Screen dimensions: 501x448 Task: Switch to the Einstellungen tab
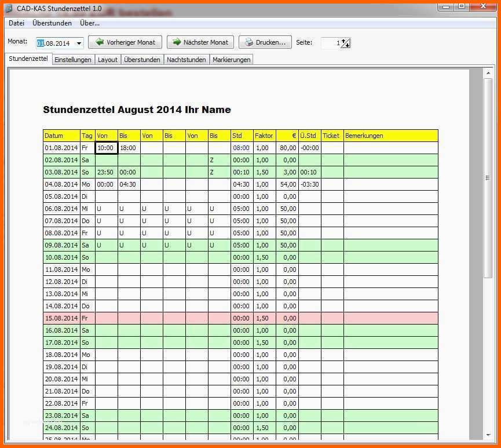pos(73,60)
